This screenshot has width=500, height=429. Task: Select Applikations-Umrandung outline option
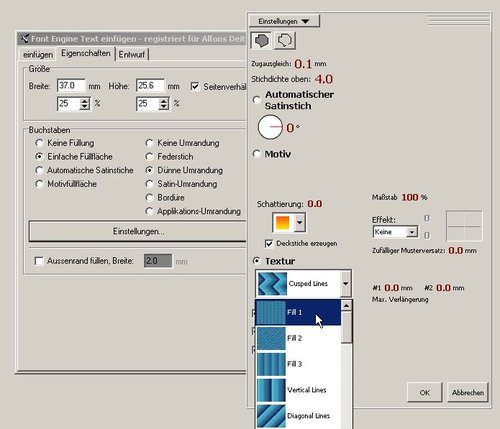(149, 211)
